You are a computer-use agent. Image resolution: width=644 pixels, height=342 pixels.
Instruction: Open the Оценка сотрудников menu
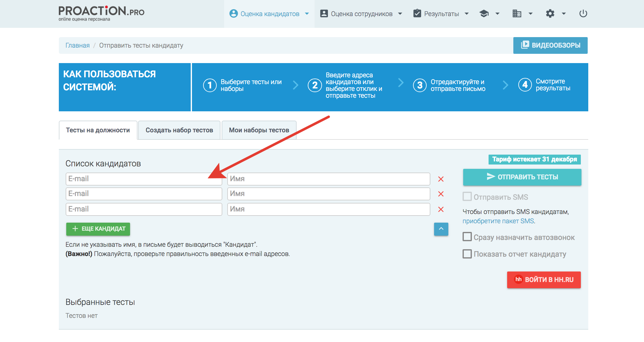tap(361, 14)
